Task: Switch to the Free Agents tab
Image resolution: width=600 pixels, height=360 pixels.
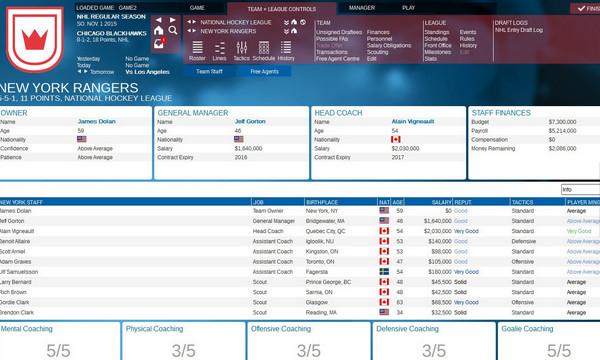Action: 264,72
